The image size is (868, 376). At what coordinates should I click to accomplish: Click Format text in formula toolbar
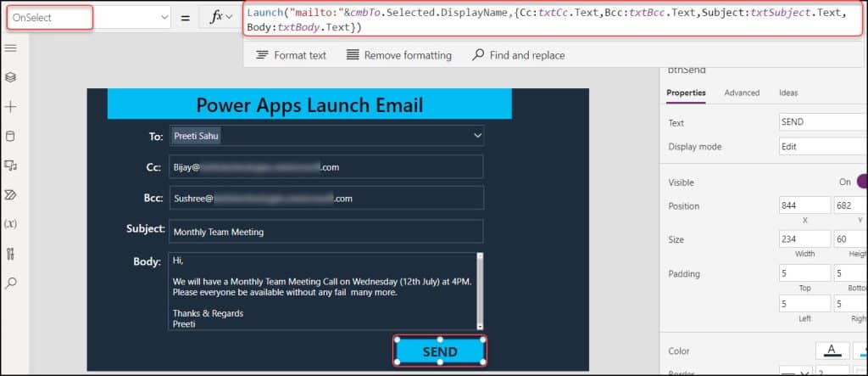pos(292,55)
